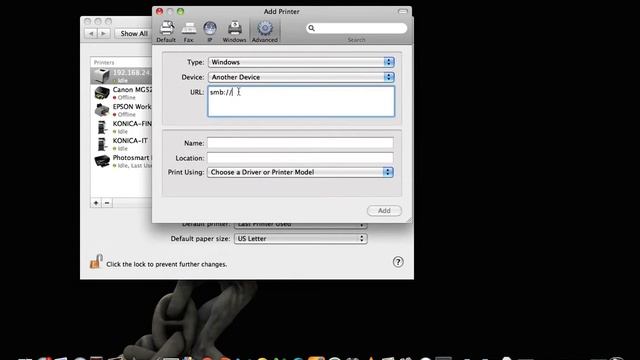640x360 pixels.
Task: Click the lock icon to prevent changes
Action: pos(96,262)
